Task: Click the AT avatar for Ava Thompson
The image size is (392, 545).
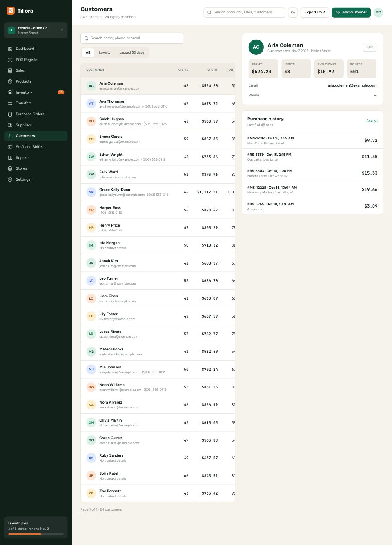Action: coord(91,103)
